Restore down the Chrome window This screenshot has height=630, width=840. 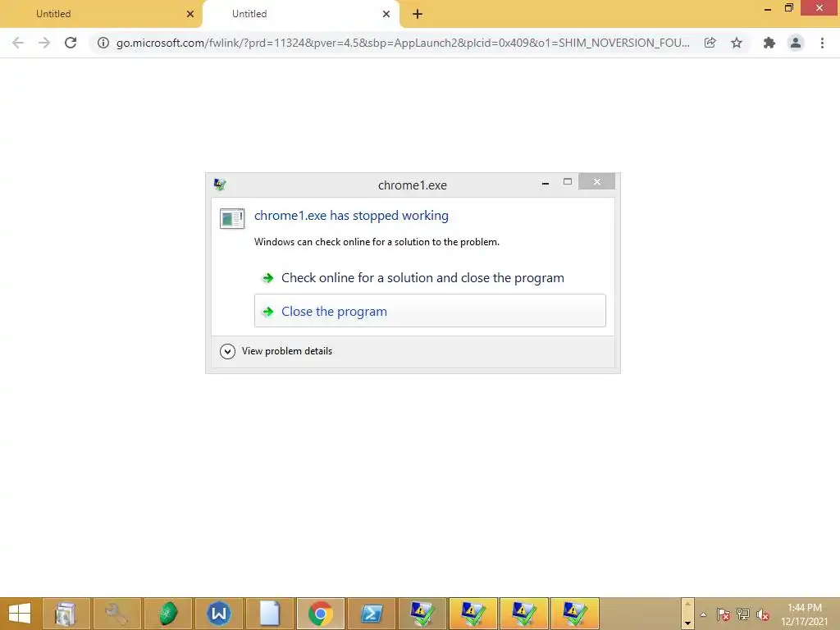(788, 8)
